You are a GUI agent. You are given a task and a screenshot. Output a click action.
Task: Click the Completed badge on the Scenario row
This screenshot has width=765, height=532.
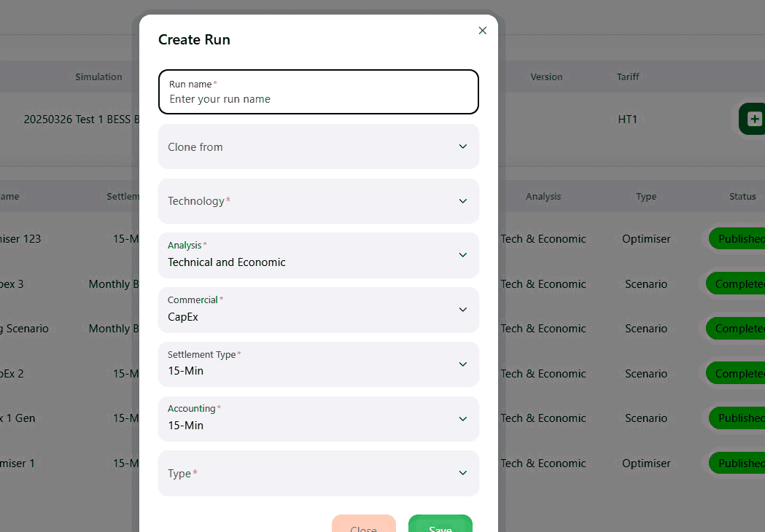tap(742, 283)
